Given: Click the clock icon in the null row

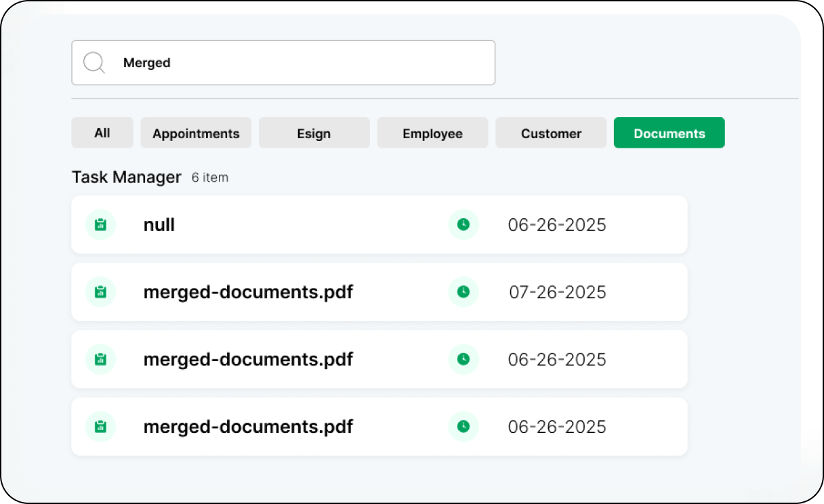Looking at the screenshot, I should click(x=464, y=225).
